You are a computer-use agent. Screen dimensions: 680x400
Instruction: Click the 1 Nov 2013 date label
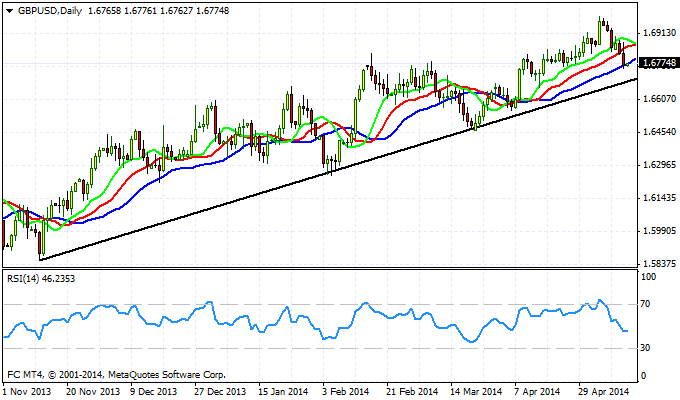pos(27,391)
